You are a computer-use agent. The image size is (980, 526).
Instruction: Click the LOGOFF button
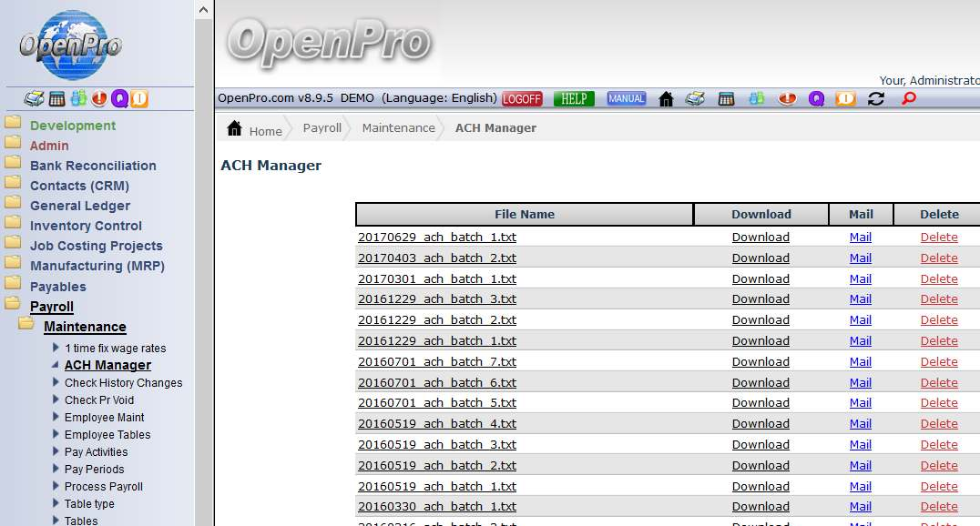click(522, 99)
